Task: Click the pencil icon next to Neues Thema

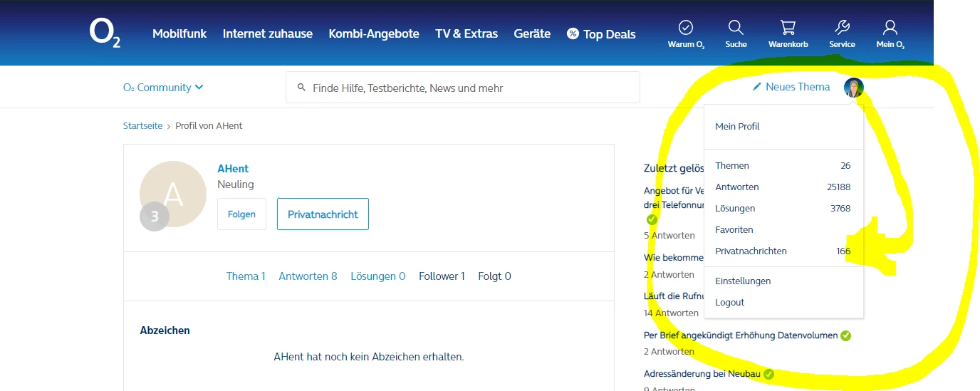Action: point(757,87)
